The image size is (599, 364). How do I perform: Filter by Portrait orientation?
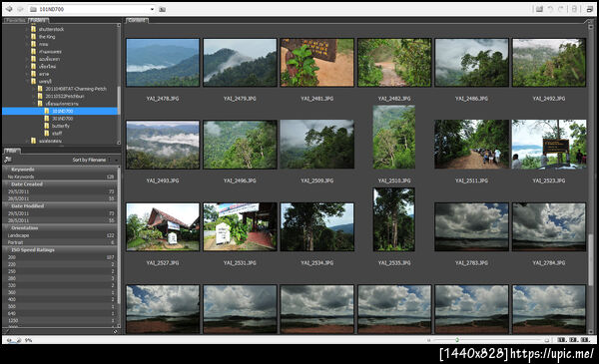coord(61,242)
